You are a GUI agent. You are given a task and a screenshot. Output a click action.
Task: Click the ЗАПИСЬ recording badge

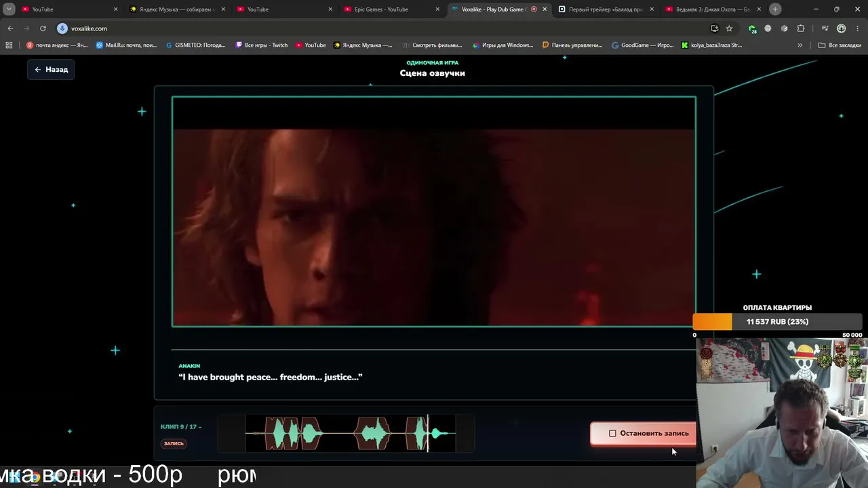point(174,443)
